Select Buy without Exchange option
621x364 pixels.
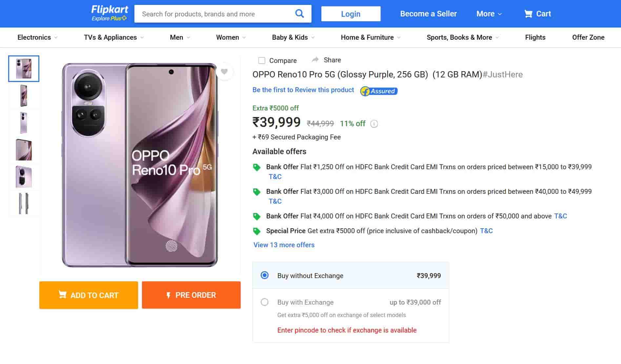(x=265, y=275)
